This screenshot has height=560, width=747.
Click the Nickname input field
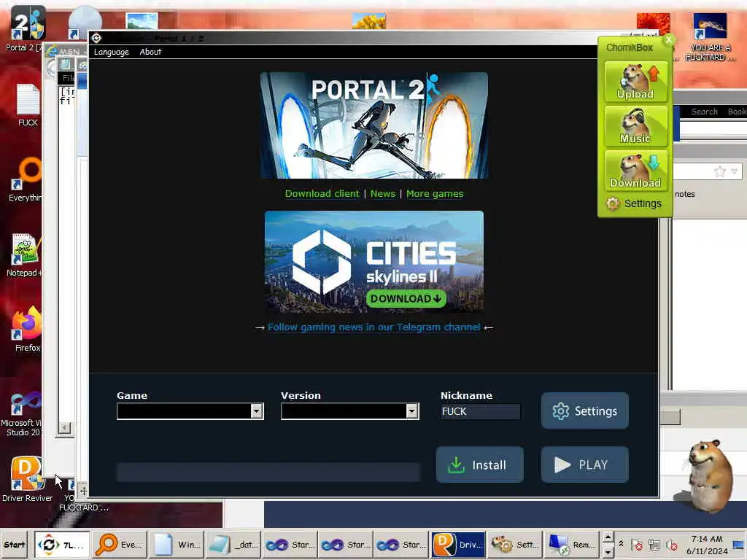coord(480,411)
